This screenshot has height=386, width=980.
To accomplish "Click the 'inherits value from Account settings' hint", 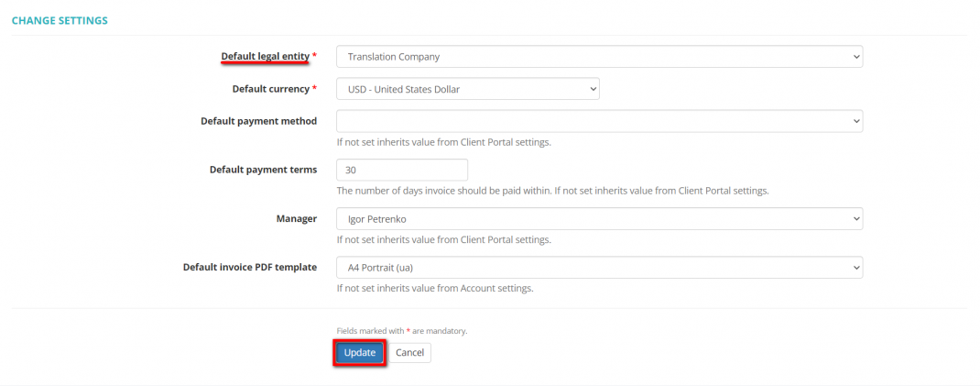I will (435, 288).
